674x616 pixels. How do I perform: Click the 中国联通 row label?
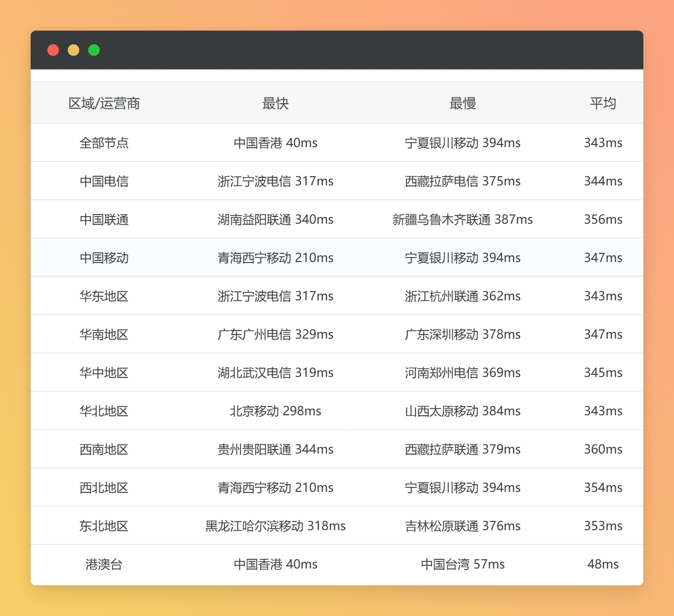[104, 220]
